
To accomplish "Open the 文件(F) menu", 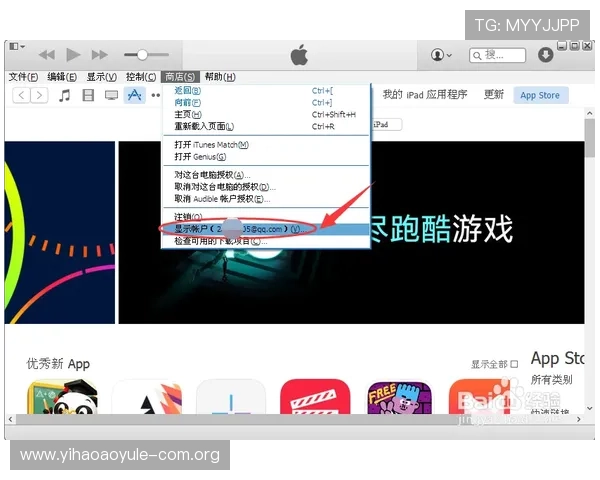I will pos(23,77).
